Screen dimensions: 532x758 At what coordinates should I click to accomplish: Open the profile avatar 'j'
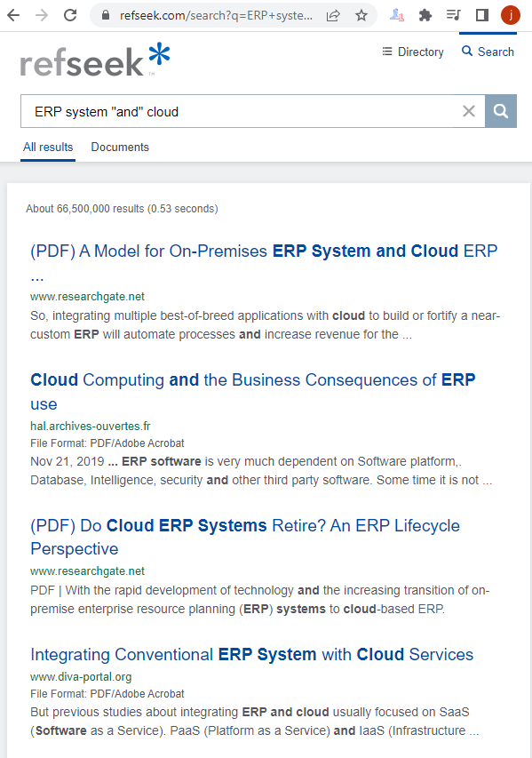[511, 15]
